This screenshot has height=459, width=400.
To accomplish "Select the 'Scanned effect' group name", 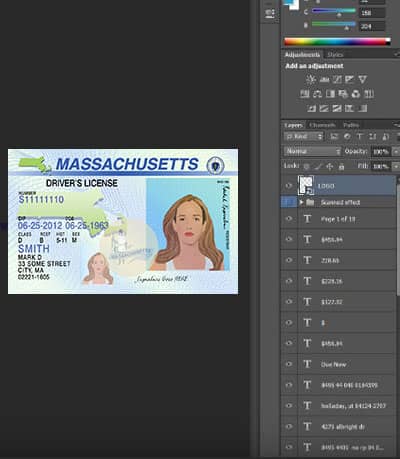I will tap(340, 202).
